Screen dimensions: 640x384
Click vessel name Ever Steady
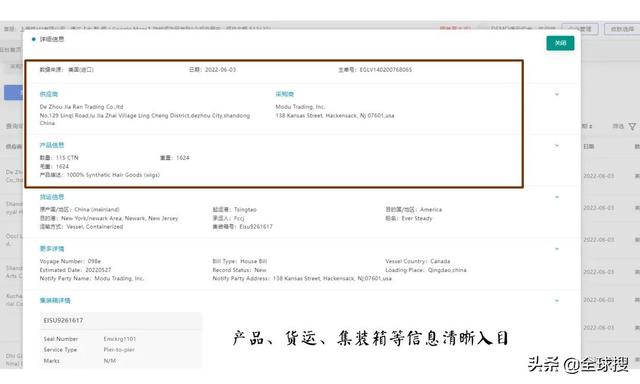[417, 218]
